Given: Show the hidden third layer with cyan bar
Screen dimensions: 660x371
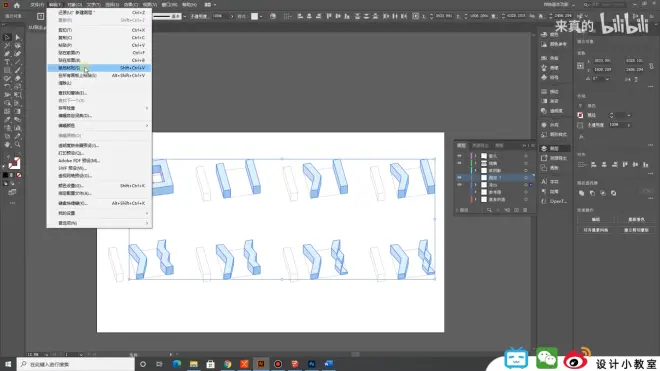Looking at the screenshot, I should 459,171.
